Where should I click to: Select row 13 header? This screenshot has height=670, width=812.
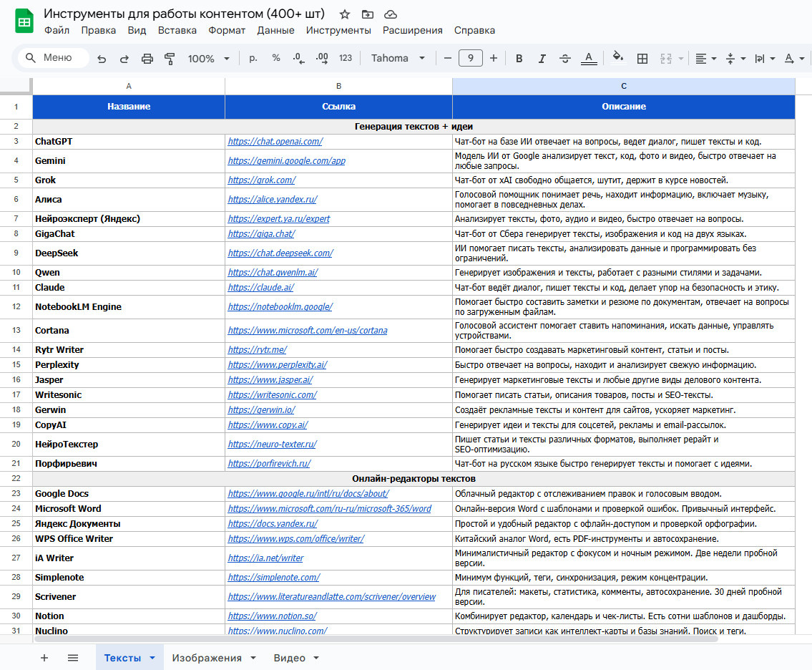[x=16, y=331]
